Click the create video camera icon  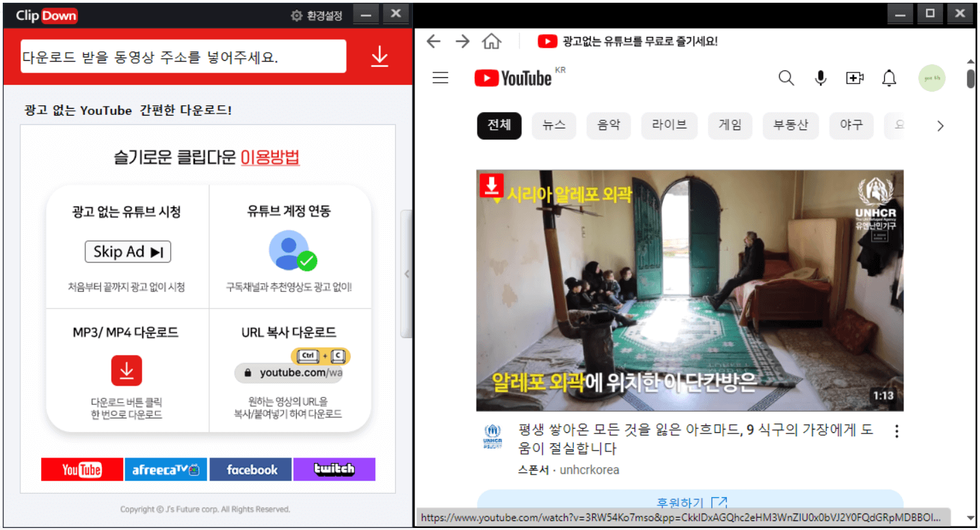(855, 78)
